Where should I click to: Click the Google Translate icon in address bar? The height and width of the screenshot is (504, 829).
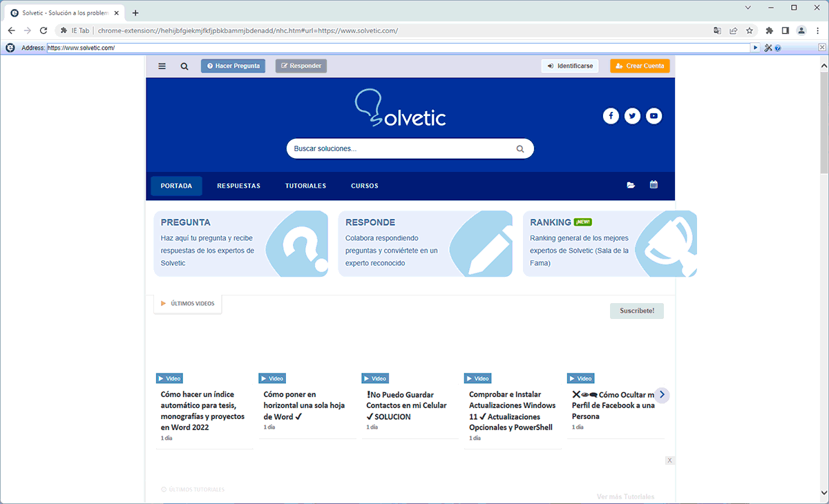[718, 30]
